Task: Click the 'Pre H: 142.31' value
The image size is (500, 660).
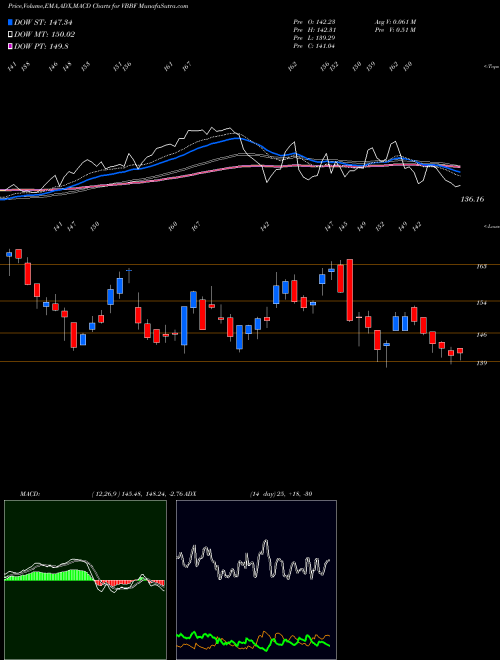Action: (314, 30)
